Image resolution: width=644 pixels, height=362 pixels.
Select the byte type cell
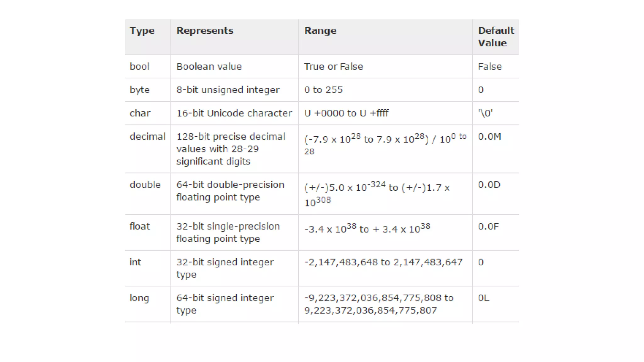coord(140,90)
